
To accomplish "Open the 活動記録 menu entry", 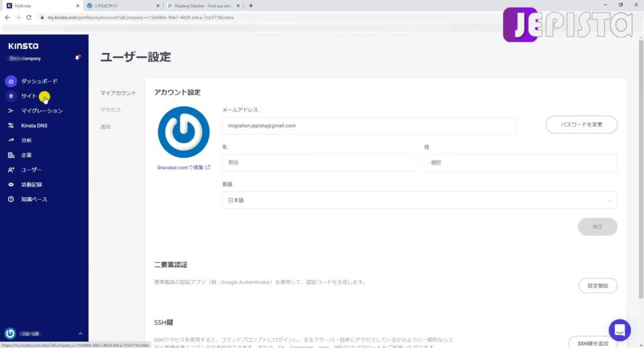I will [x=31, y=185].
